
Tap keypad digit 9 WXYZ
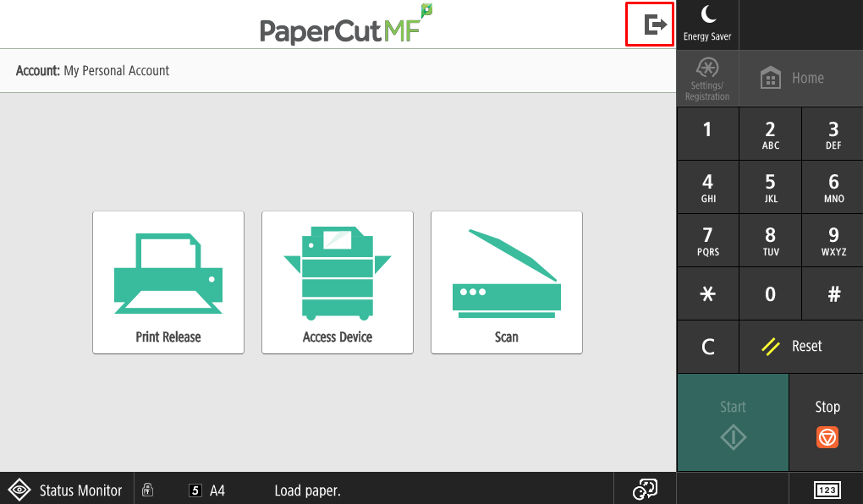833,240
